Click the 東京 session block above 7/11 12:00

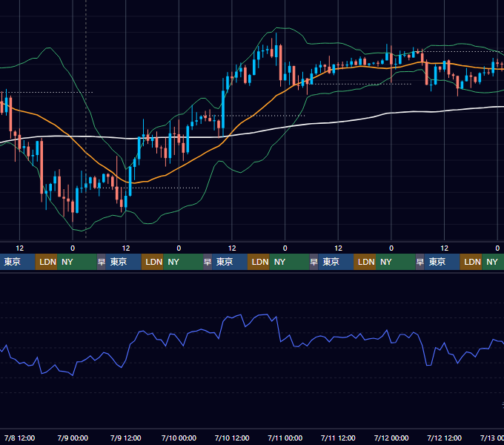[336, 262]
